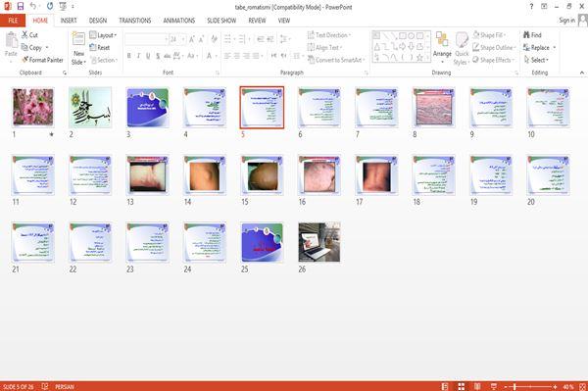
Task: Click Find in Editing group
Action: pyautogui.click(x=532, y=35)
